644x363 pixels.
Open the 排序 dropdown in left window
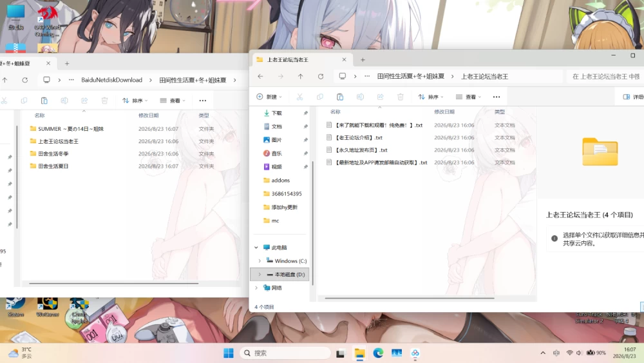tap(135, 101)
